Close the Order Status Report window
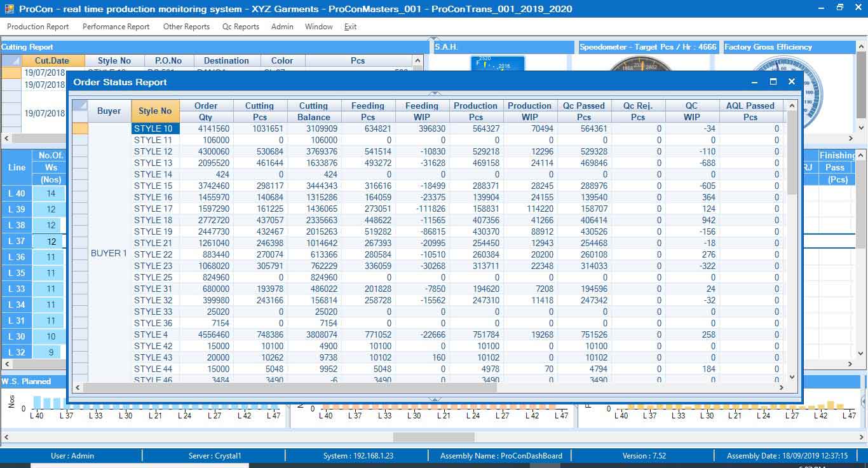Image resolution: width=868 pixels, height=468 pixels. tap(792, 81)
